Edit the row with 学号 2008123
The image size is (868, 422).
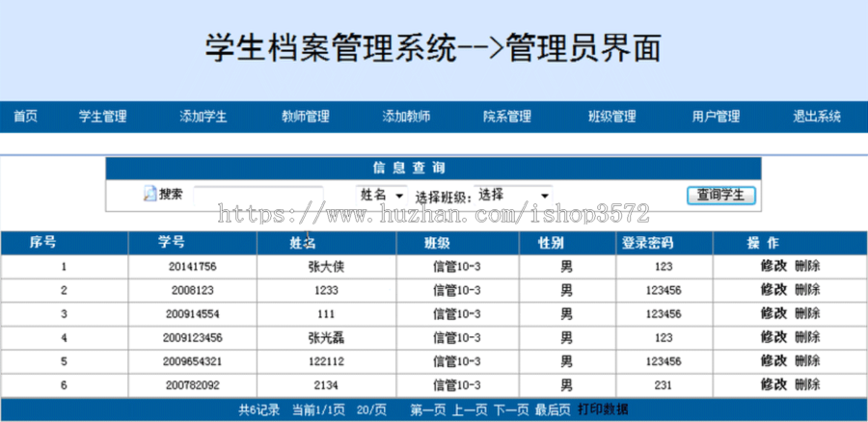click(773, 290)
